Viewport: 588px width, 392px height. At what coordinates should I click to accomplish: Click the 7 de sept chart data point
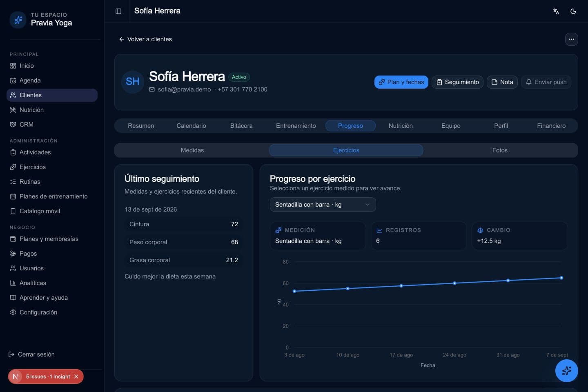(561, 278)
